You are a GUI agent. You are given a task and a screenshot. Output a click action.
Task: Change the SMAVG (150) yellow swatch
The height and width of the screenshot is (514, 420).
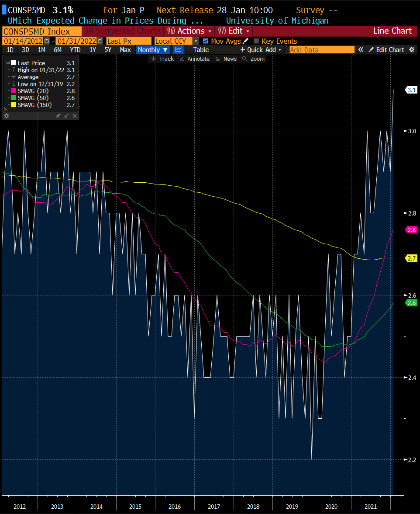tap(14, 105)
